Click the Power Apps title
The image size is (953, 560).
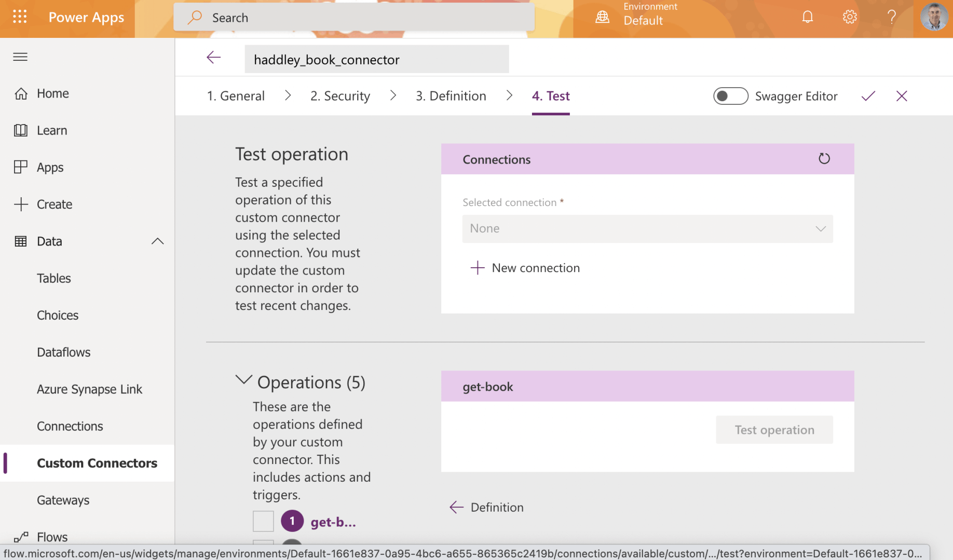[x=86, y=17]
